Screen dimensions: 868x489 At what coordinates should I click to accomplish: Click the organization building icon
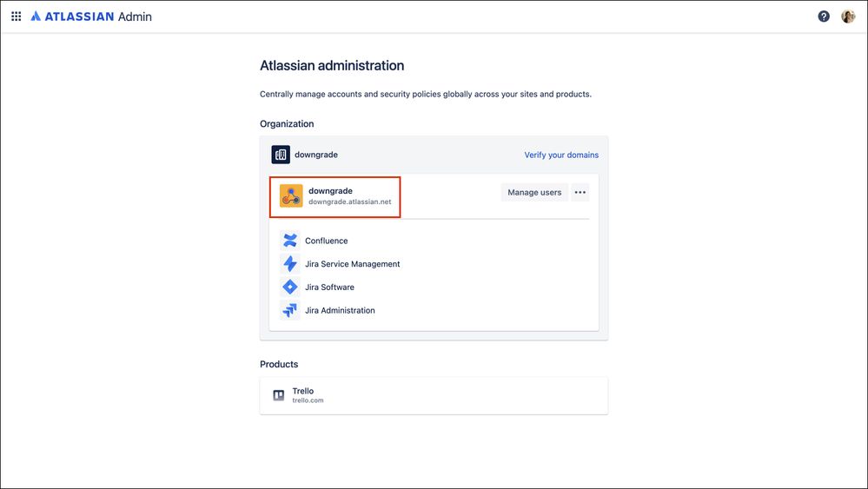point(281,155)
